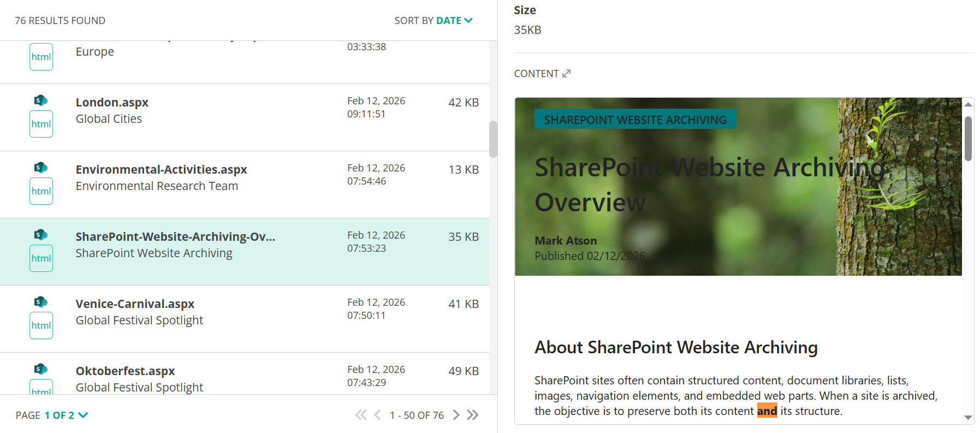
Task: Click the html icon beside the Europe result
Action: (x=41, y=56)
